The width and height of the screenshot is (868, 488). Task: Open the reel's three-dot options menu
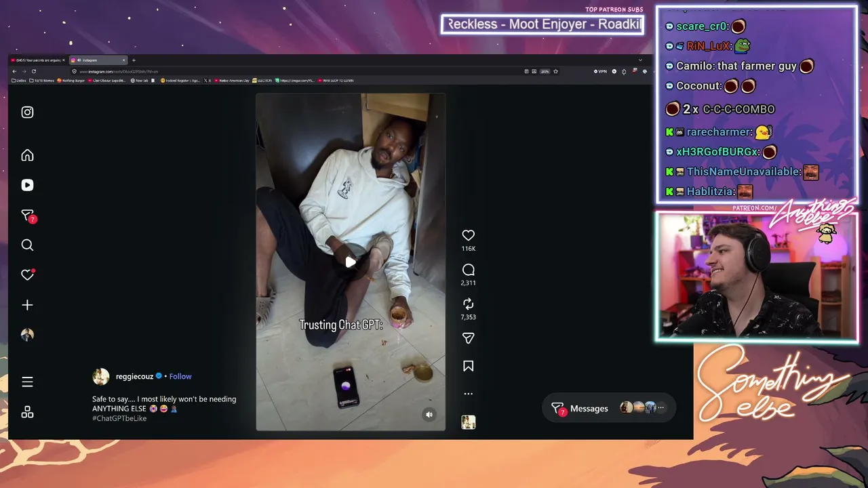point(468,394)
